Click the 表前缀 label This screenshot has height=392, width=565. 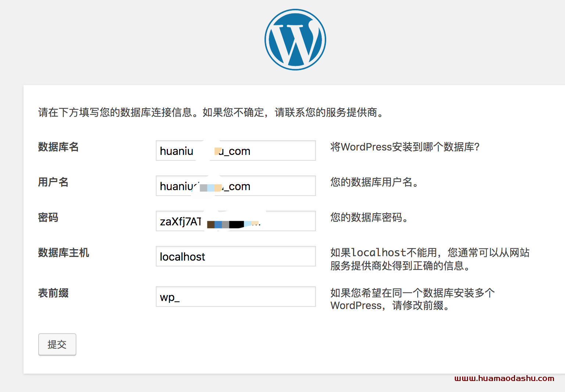53,293
